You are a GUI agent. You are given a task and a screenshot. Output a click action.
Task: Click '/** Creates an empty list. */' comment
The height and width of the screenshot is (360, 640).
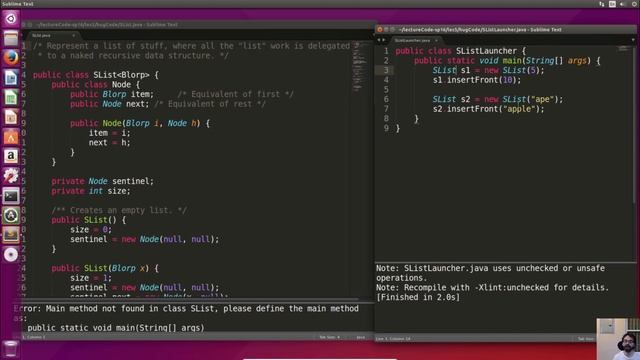click(x=119, y=210)
